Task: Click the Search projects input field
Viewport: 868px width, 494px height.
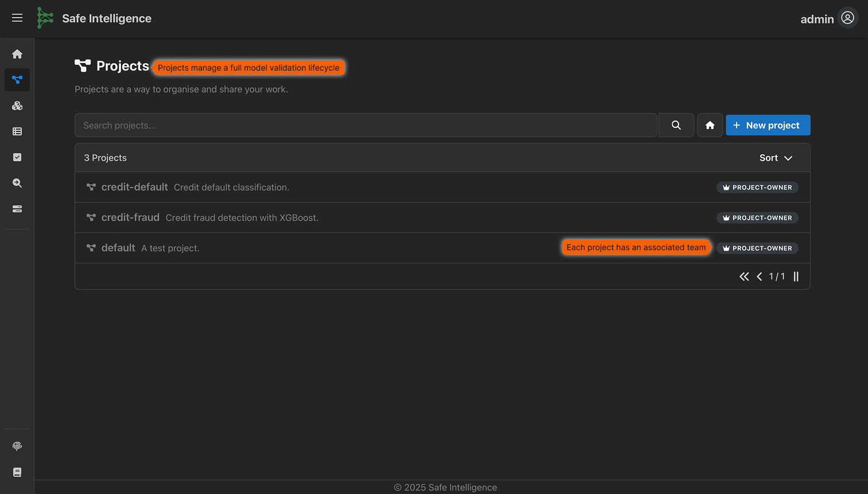Action: [x=366, y=125]
